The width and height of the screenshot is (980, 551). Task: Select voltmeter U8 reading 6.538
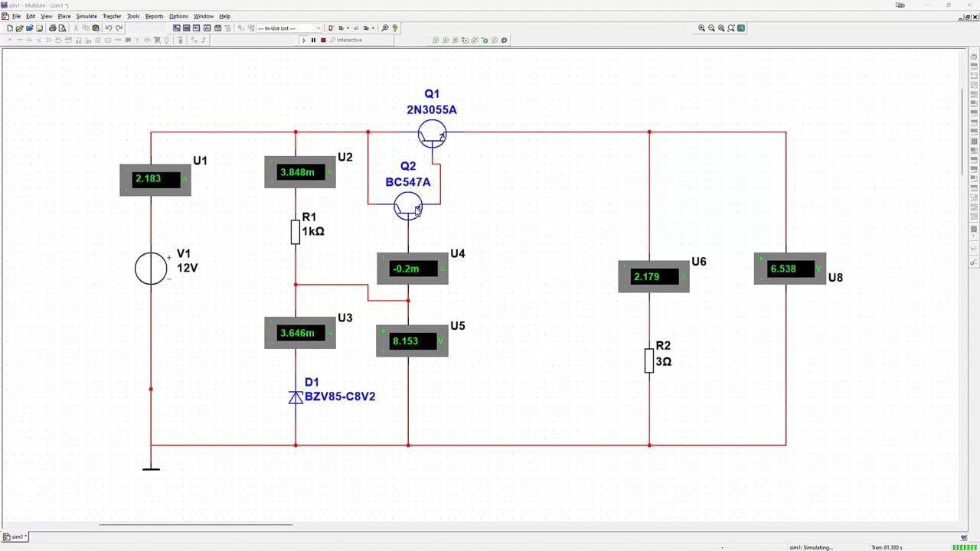pyautogui.click(x=790, y=269)
